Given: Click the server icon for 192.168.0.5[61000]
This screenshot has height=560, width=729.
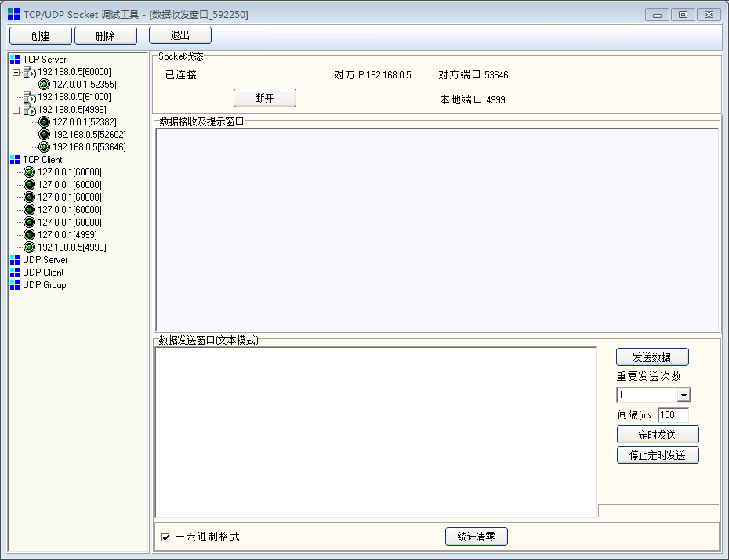Looking at the screenshot, I should tap(30, 97).
